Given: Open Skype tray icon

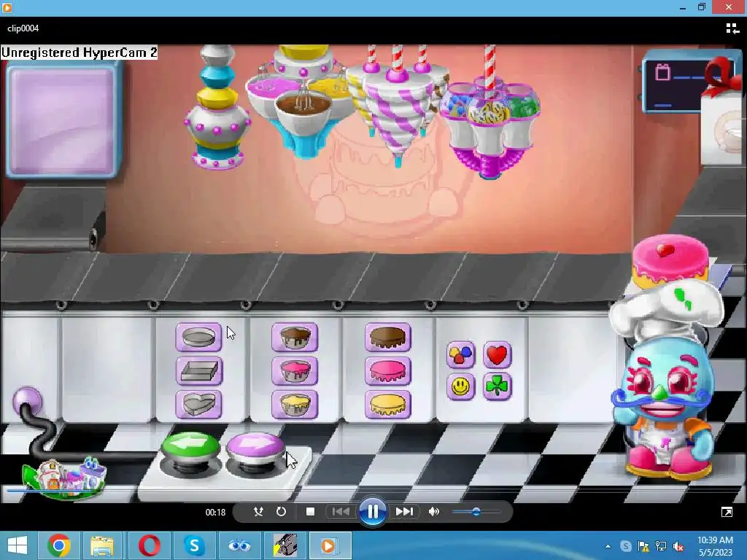Looking at the screenshot, I should tap(626, 546).
